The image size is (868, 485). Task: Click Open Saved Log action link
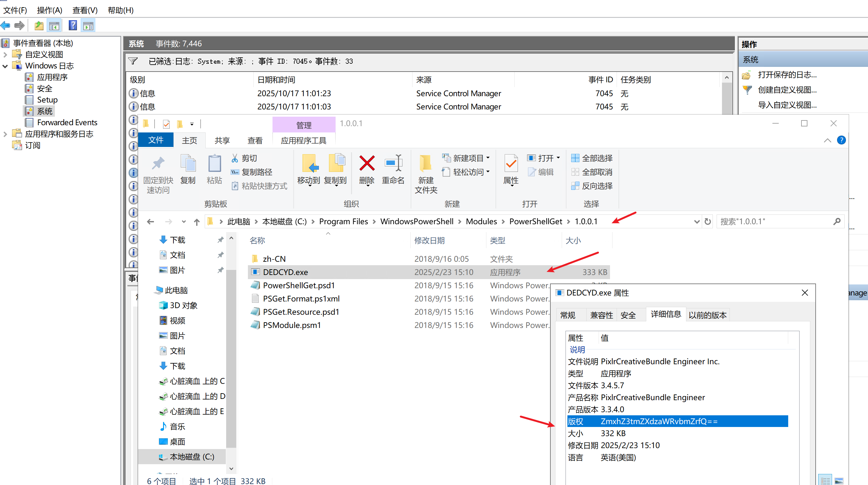click(787, 75)
